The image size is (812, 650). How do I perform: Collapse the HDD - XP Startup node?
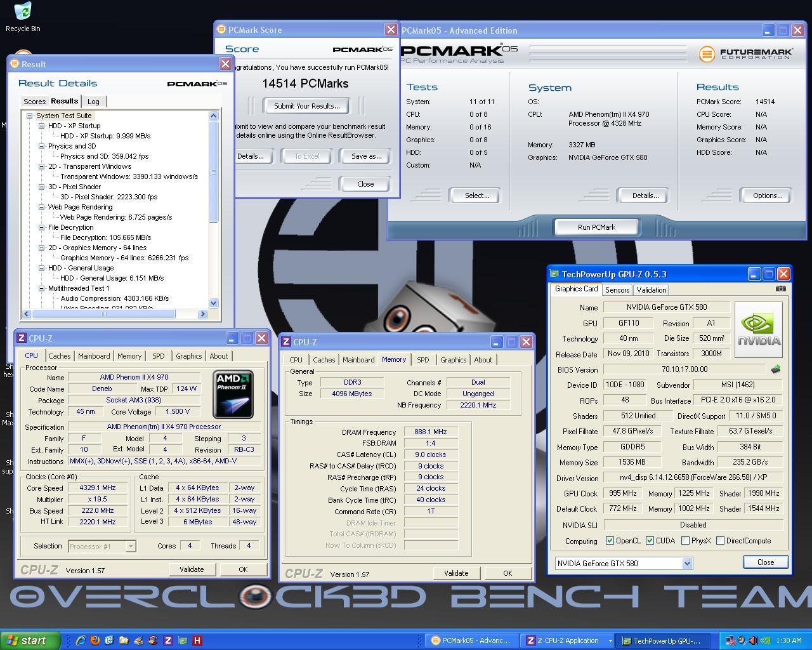coord(42,126)
